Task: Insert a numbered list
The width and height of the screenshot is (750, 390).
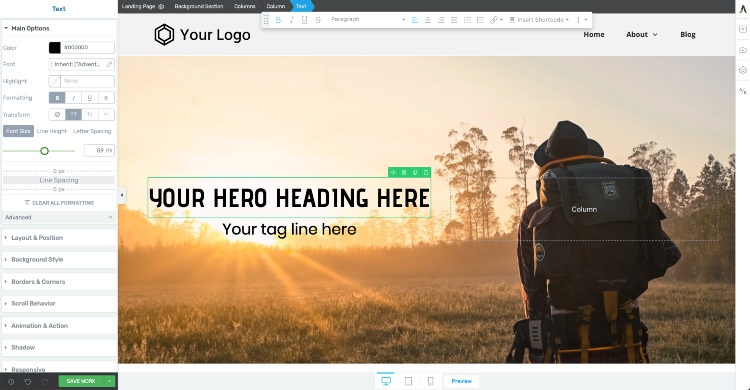Action: point(480,20)
